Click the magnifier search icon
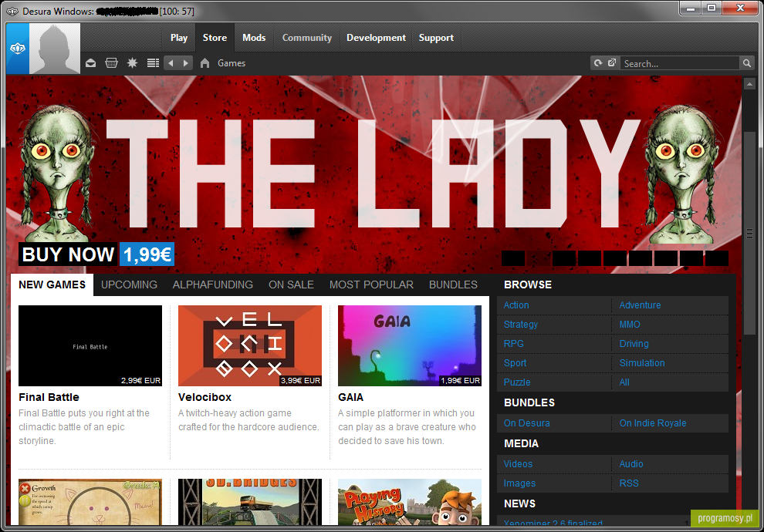Screen dimensions: 764x532 [746, 63]
